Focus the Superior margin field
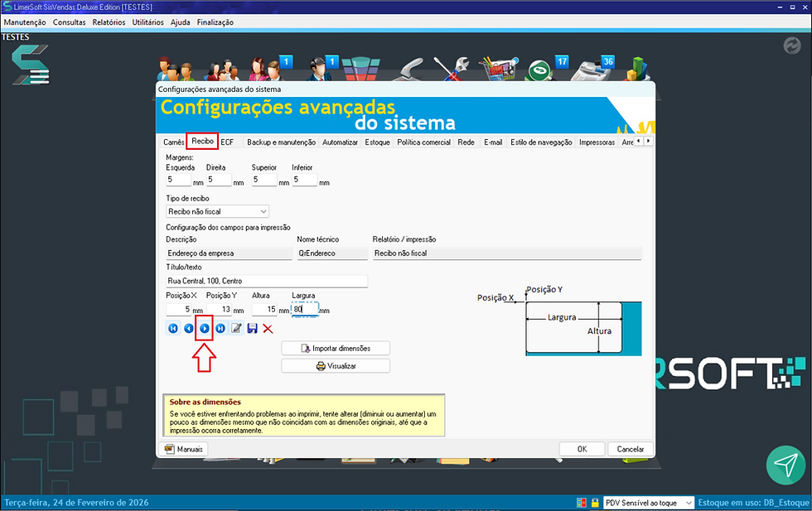This screenshot has height=511, width=812. pos(264,180)
